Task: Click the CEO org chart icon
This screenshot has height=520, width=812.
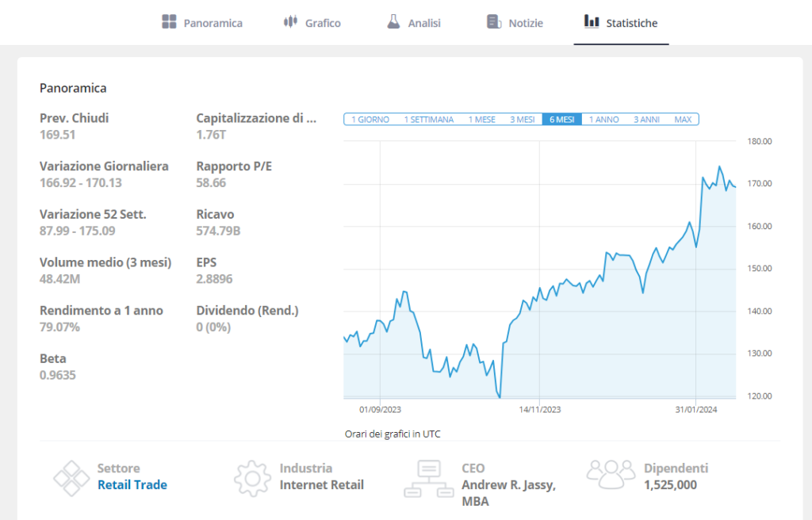Action: coord(429,479)
